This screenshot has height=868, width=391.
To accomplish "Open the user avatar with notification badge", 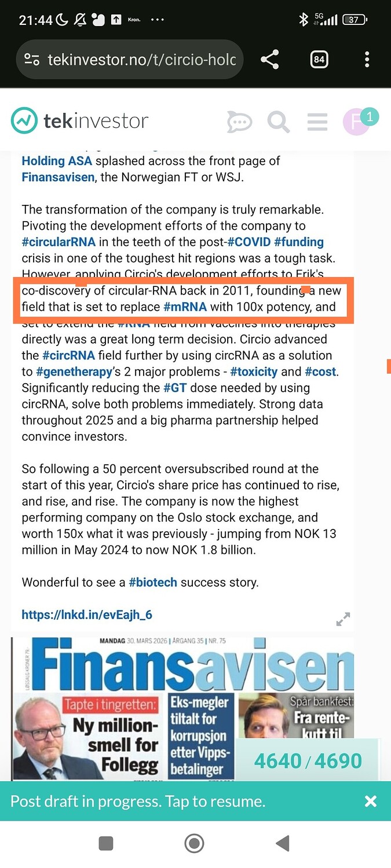I will pyautogui.click(x=357, y=122).
